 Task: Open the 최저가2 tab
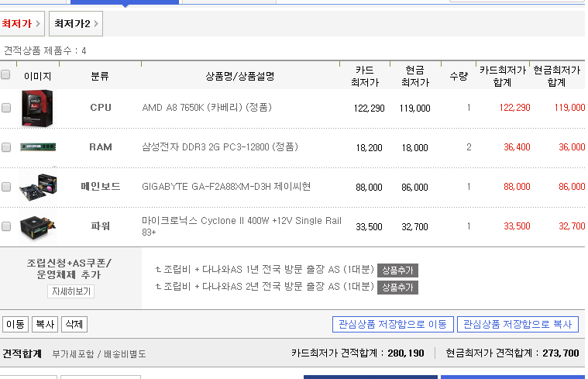[x=75, y=24]
